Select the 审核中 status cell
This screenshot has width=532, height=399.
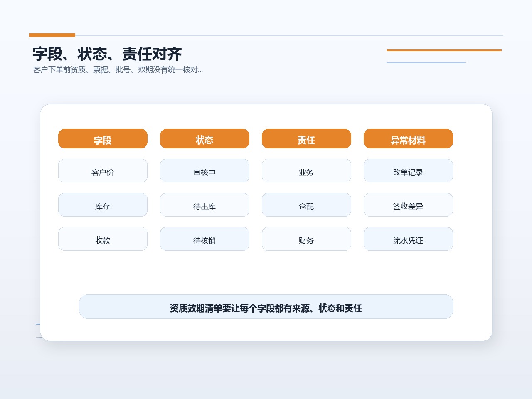(204, 170)
